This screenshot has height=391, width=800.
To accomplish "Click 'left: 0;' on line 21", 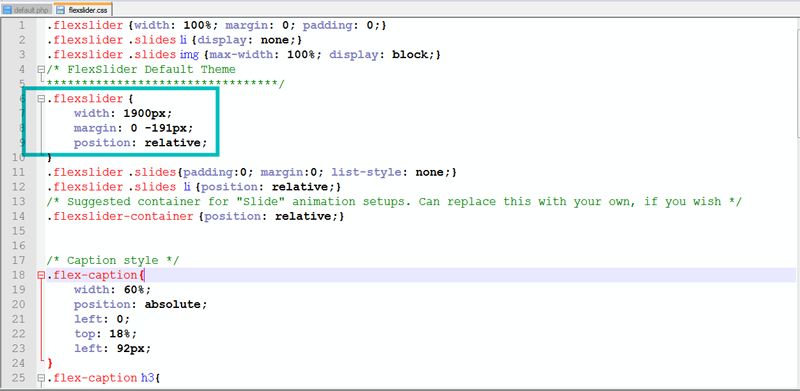I will (102, 319).
